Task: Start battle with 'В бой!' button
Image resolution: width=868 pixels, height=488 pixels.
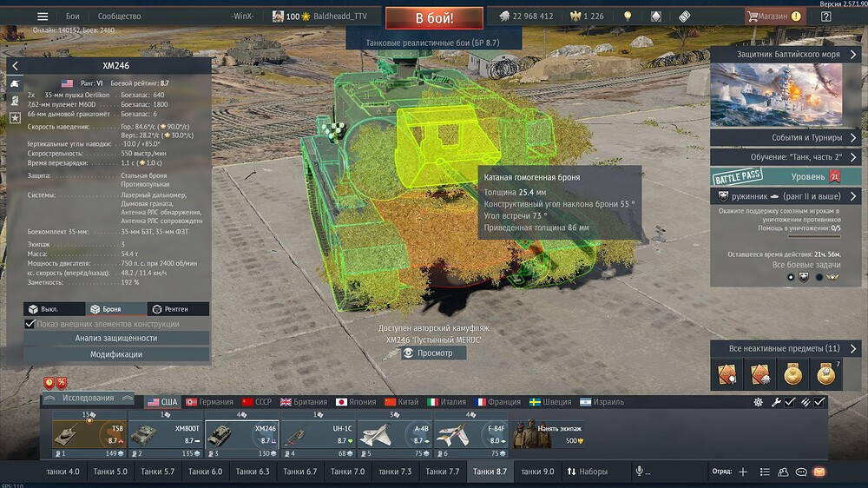Action: (435, 17)
